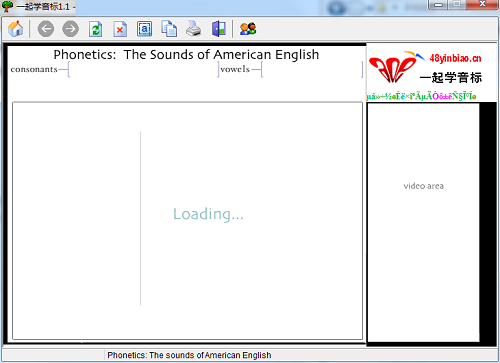Click the green garbled scrolling text
This screenshot has width=500, height=363.
click(421, 96)
